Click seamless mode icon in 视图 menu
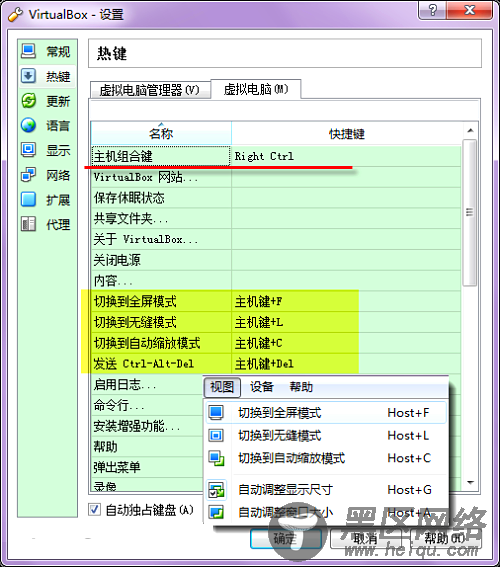 pyautogui.click(x=216, y=435)
